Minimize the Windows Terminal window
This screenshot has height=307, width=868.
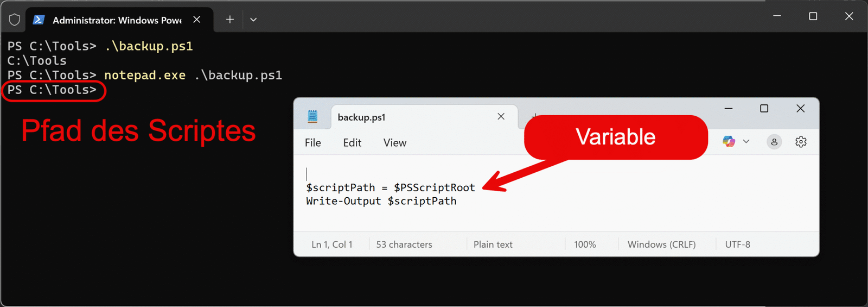[x=777, y=16]
